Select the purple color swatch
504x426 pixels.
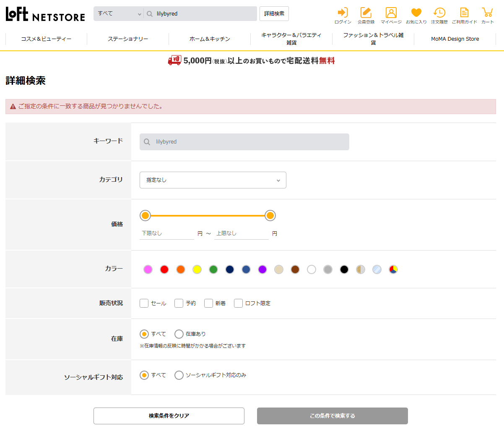click(x=262, y=269)
